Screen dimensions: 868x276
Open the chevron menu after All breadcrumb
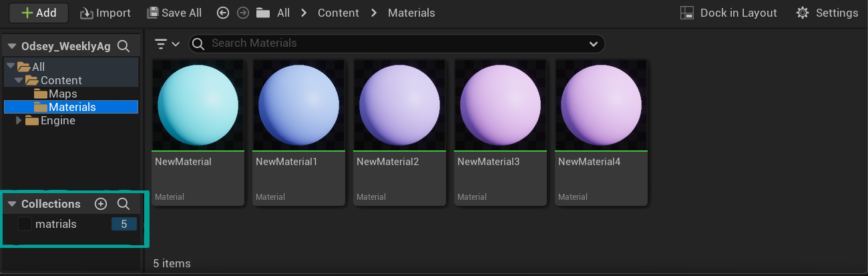click(304, 13)
